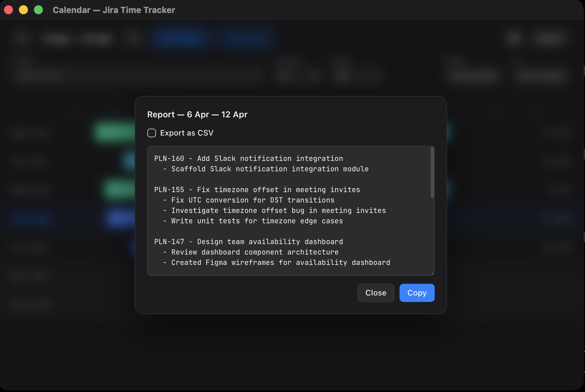
Task: Click the Calendar — Jira Time Tracker window title
Action: 114,10
